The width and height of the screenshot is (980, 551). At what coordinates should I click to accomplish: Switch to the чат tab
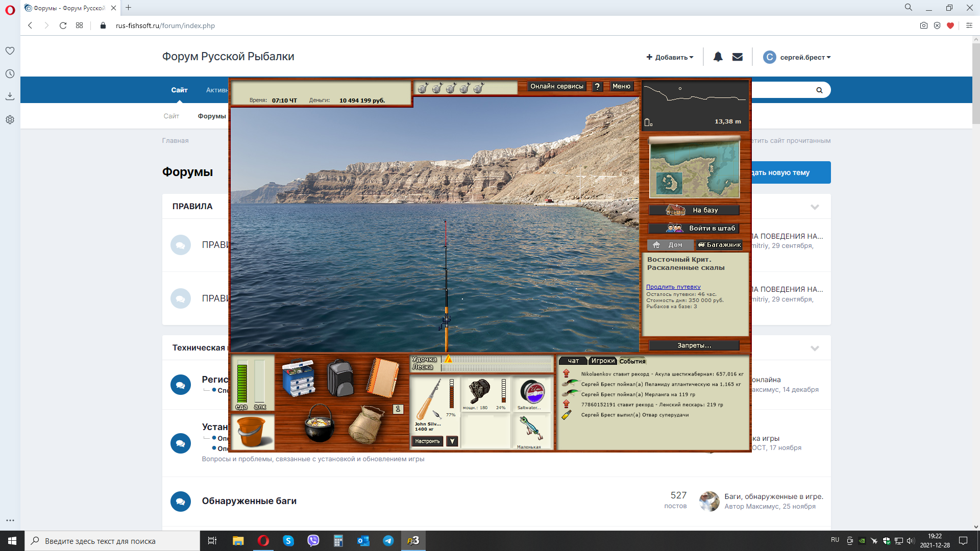tap(574, 361)
